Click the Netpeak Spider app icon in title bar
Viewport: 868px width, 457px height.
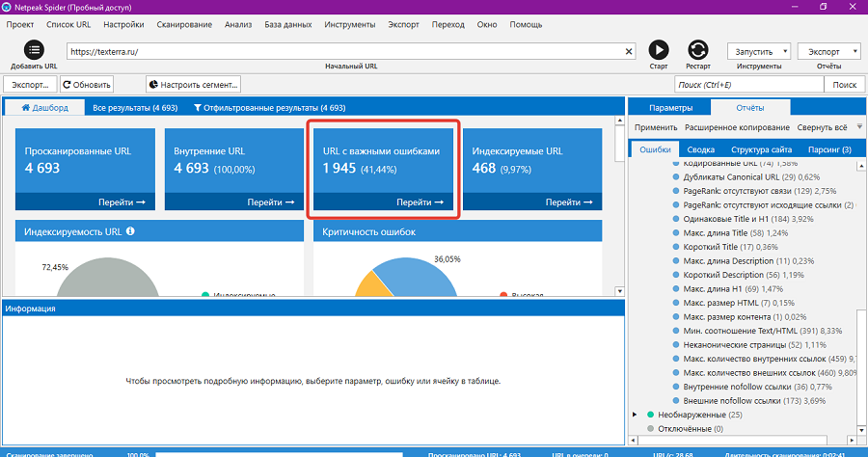[x=7, y=7]
